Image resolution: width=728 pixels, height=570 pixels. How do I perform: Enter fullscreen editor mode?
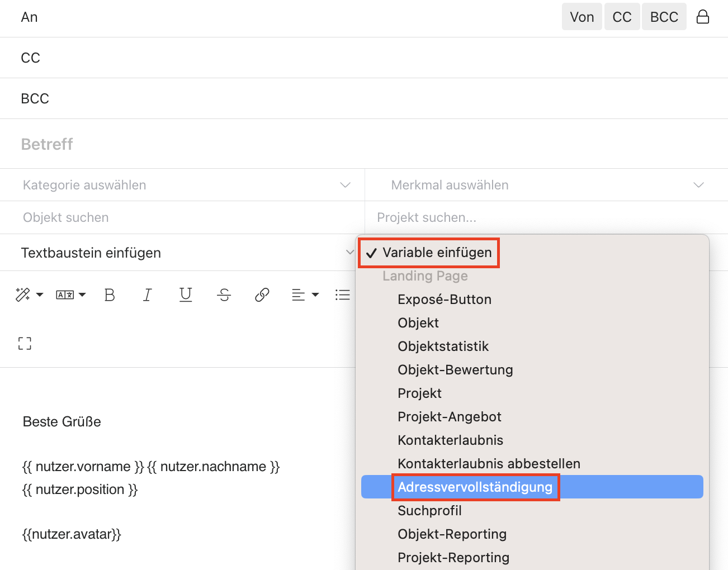coord(25,343)
